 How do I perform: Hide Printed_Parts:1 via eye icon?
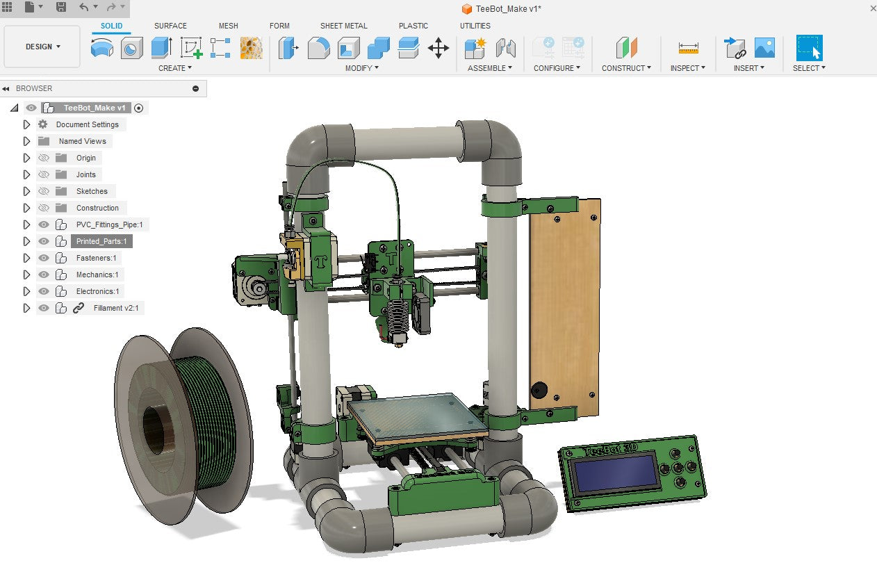click(44, 241)
